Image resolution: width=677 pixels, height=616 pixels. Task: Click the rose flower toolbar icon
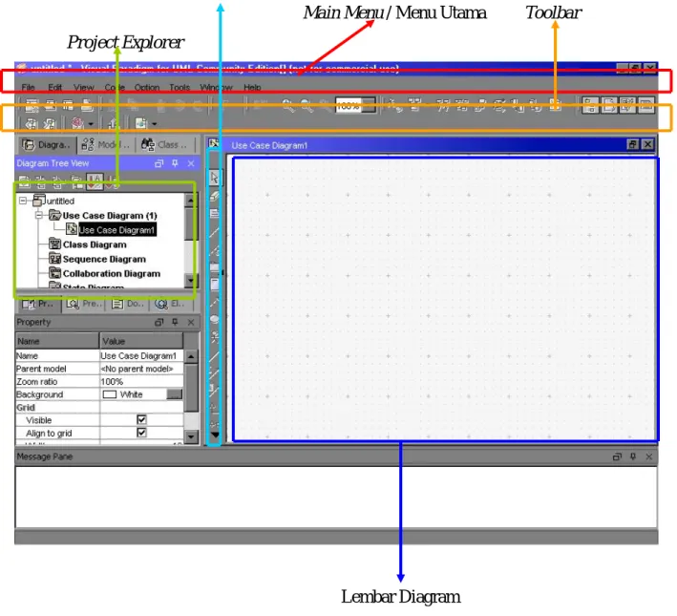coord(77,124)
